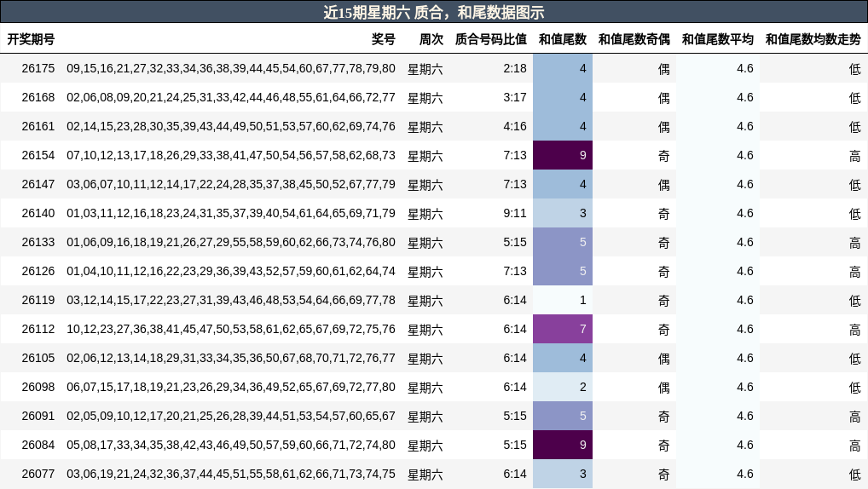The width and height of the screenshot is (868, 489).
Task: Click the dark purple 9 cell in row 26154
Action: click(x=563, y=155)
